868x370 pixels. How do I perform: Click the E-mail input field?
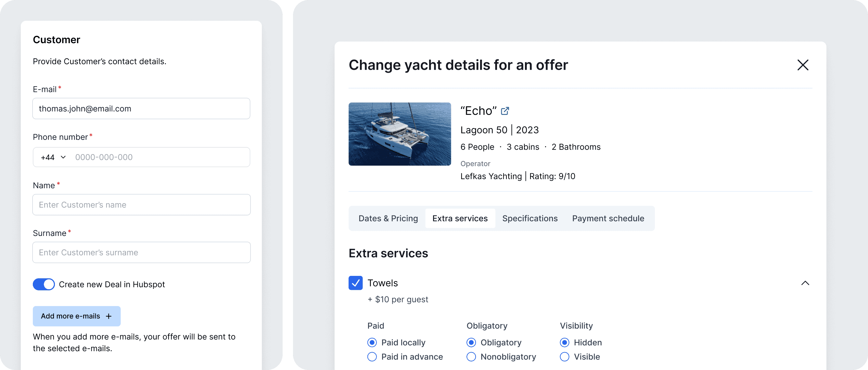[x=141, y=109]
